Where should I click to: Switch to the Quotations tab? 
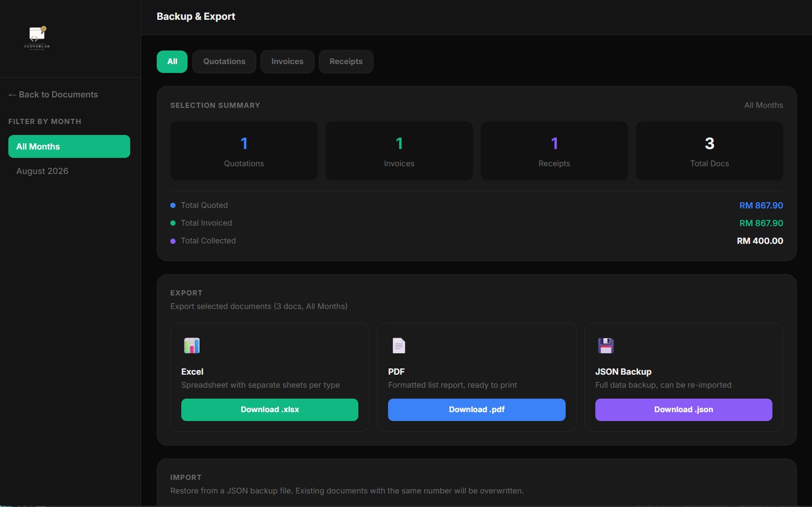click(x=224, y=61)
